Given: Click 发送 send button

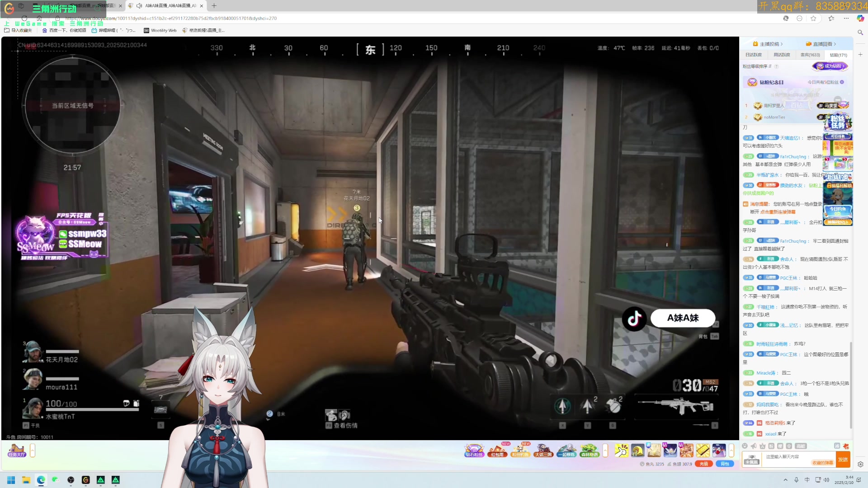Looking at the screenshot, I should pos(843,460).
